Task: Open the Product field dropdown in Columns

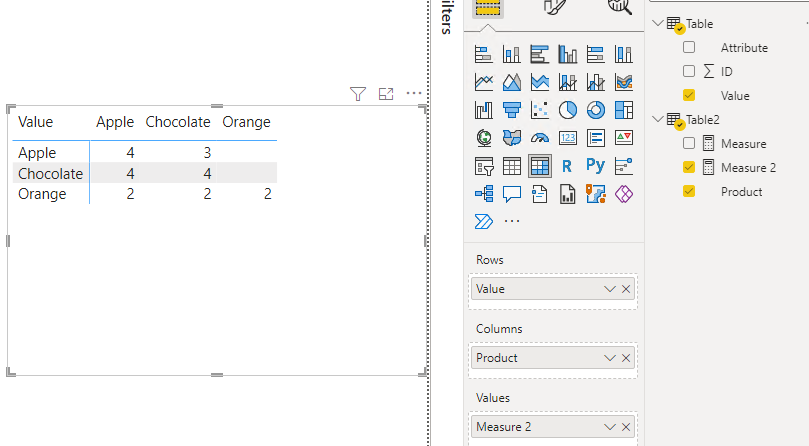Action: [610, 358]
